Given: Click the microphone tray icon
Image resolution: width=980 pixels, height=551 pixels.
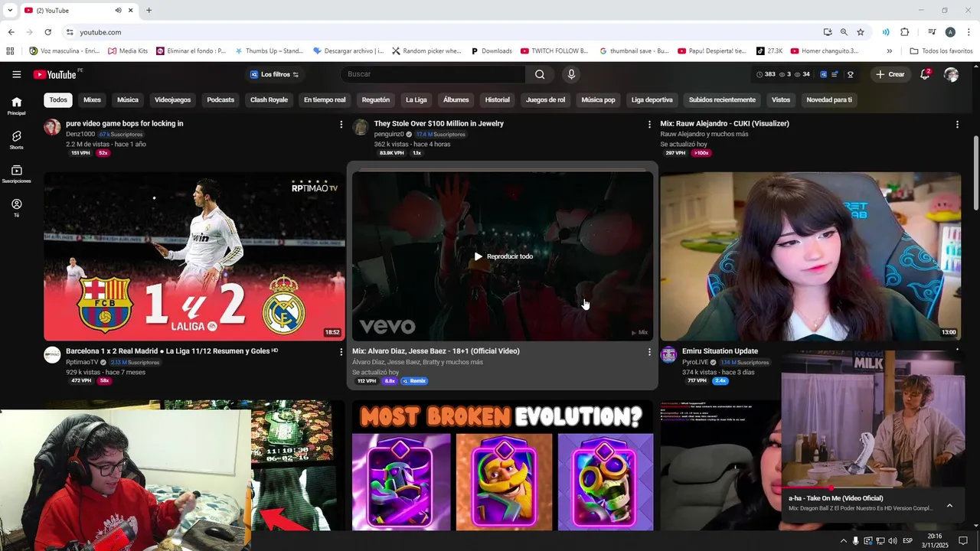Looking at the screenshot, I should coord(855,541).
